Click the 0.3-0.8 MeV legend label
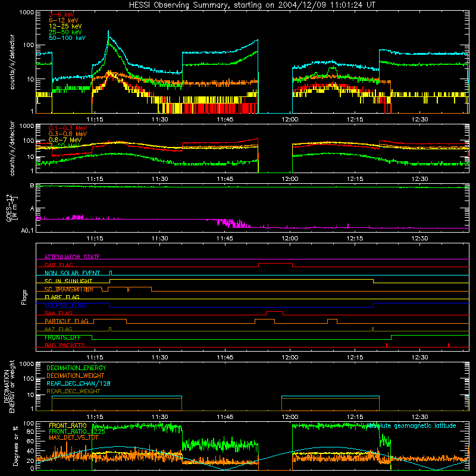The width and height of the screenshot is (476, 476). [x=68, y=134]
